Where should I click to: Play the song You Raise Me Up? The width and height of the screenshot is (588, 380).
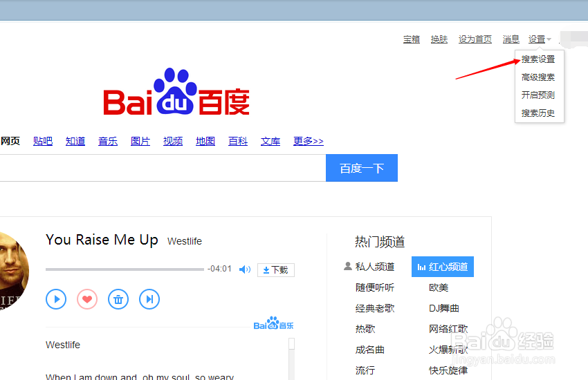[56, 299]
